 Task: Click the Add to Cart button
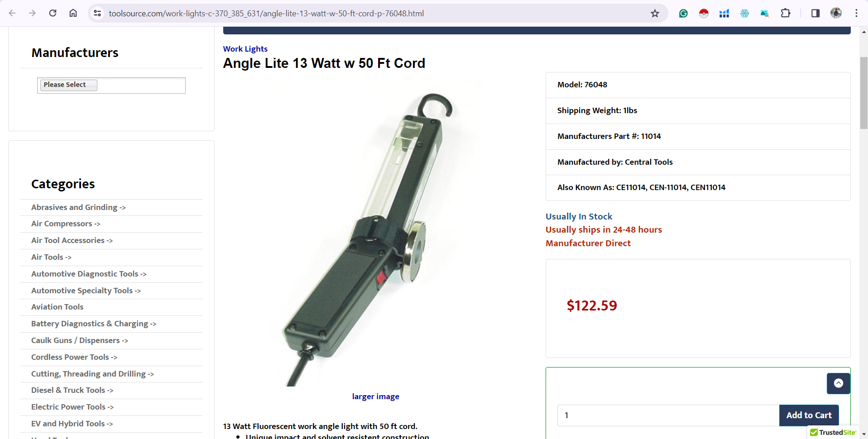[x=809, y=415]
